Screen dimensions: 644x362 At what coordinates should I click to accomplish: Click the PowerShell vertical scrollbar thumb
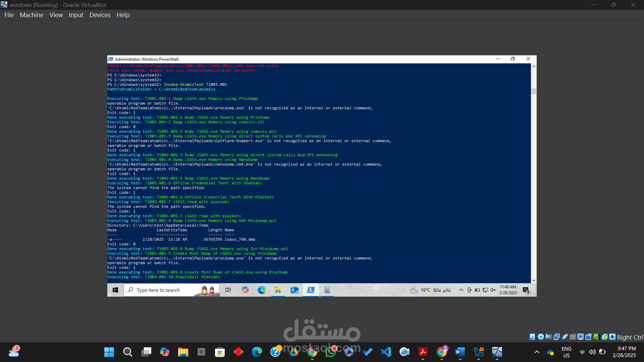click(x=534, y=91)
